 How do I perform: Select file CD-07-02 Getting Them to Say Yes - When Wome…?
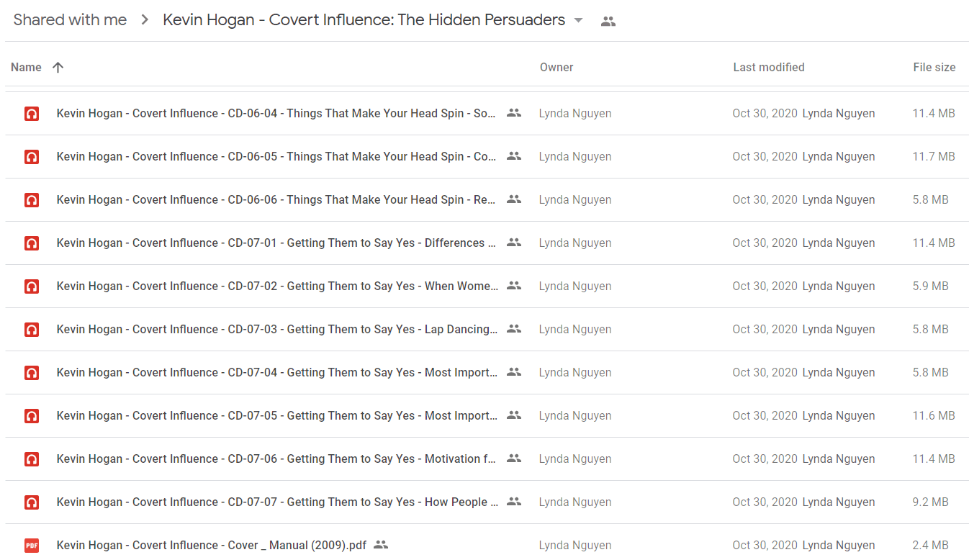tap(277, 286)
